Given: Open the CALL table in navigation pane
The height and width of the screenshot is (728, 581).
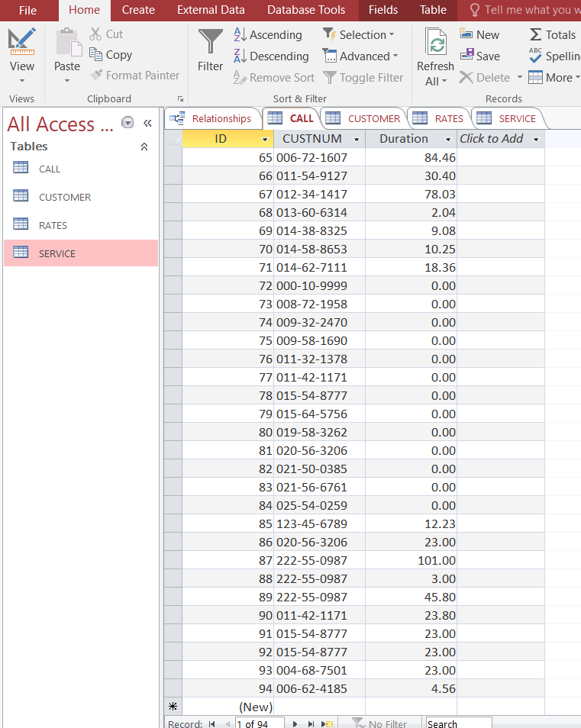Looking at the screenshot, I should click(x=81, y=169).
